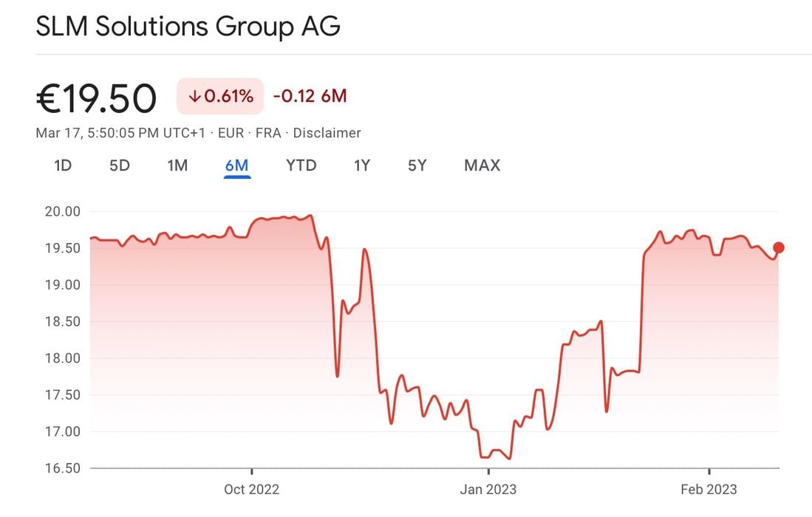
Task: Click the 0.61% down change badge
Action: point(220,96)
